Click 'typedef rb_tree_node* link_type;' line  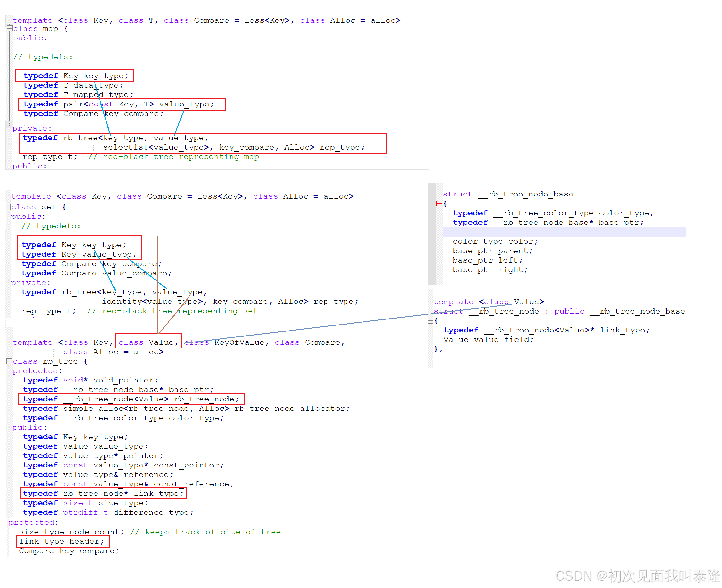click(x=103, y=493)
